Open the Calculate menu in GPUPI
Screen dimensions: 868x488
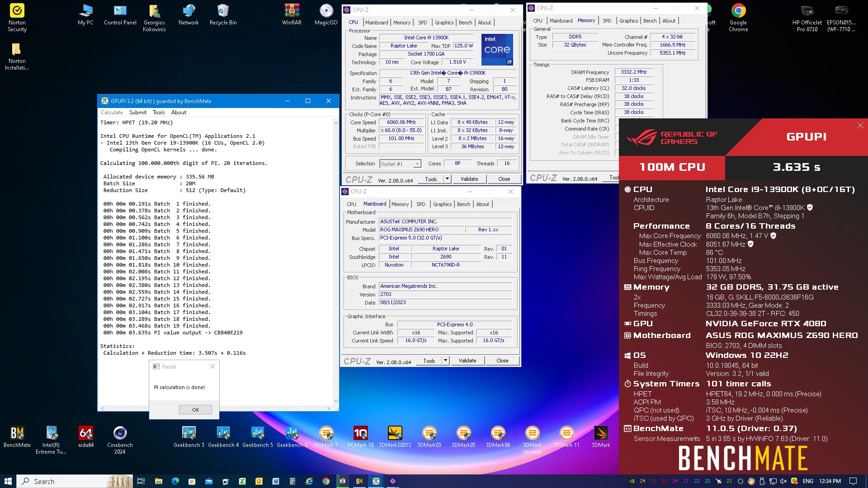click(x=112, y=113)
